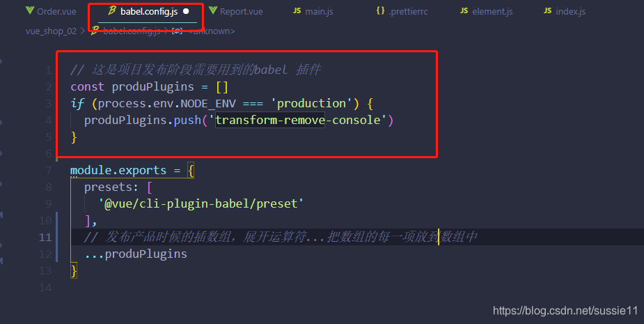
Task: Click the 'const' keyword on line 2
Action: [88, 87]
